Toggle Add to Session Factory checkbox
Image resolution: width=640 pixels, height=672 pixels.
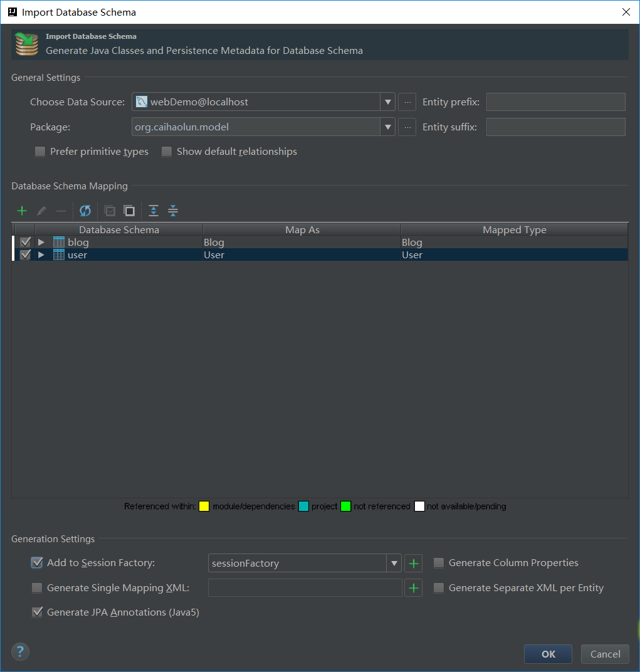pyautogui.click(x=37, y=563)
